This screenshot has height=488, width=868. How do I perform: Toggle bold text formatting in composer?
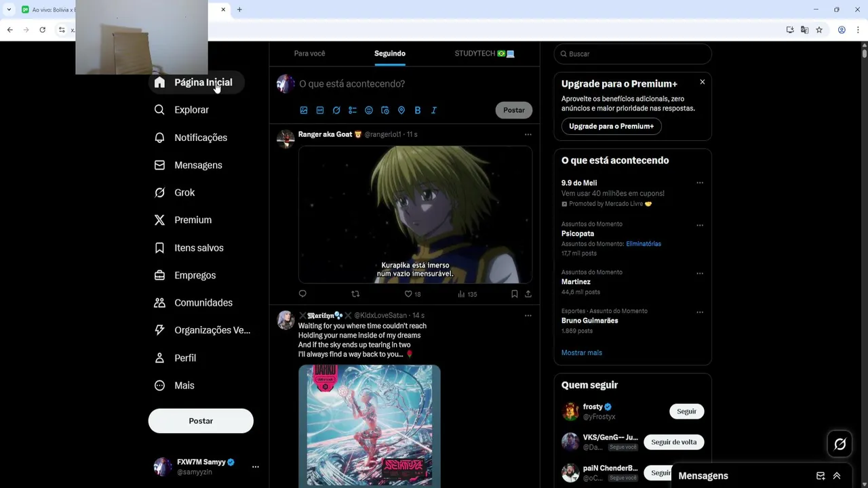pos(418,110)
